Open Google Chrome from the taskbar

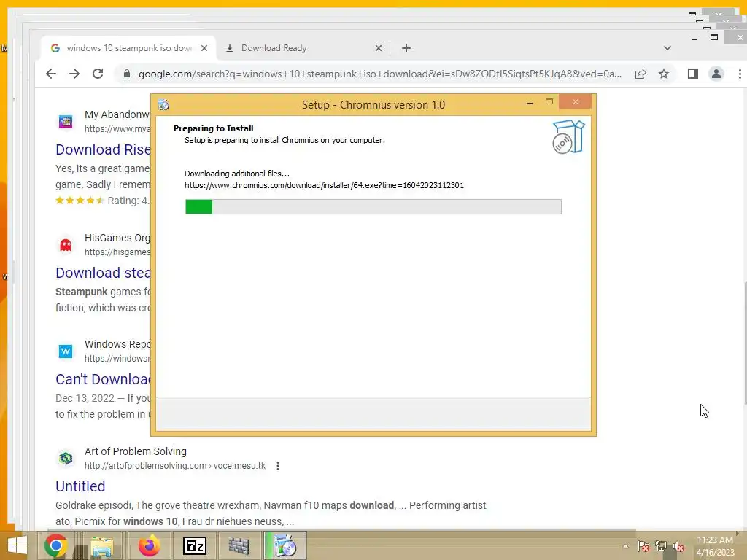[55, 545]
